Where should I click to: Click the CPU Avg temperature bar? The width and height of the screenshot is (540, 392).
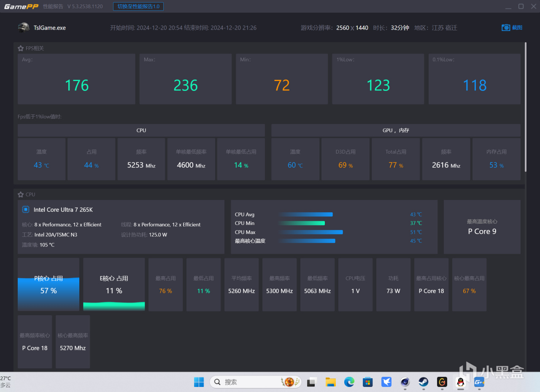coord(306,214)
